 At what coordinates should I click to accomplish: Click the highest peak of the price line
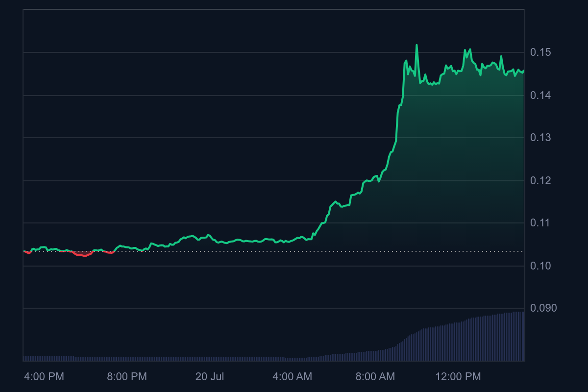[x=416, y=45]
